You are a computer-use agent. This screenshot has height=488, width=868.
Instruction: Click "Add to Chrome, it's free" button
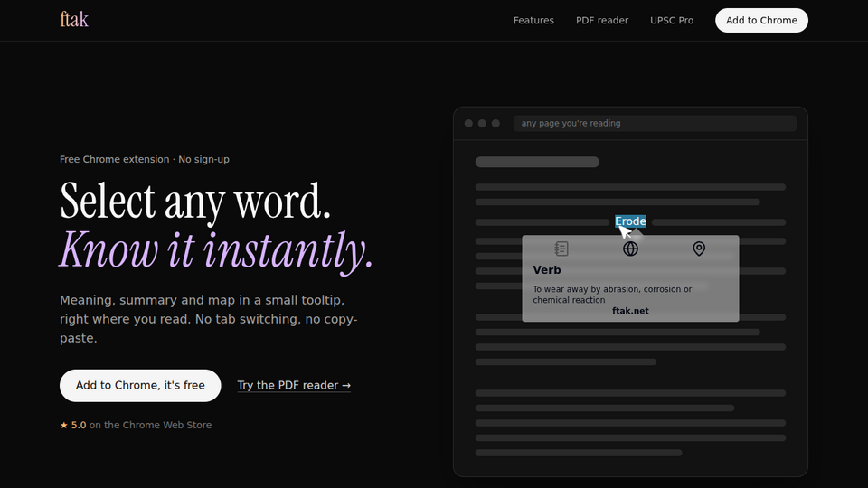140,386
